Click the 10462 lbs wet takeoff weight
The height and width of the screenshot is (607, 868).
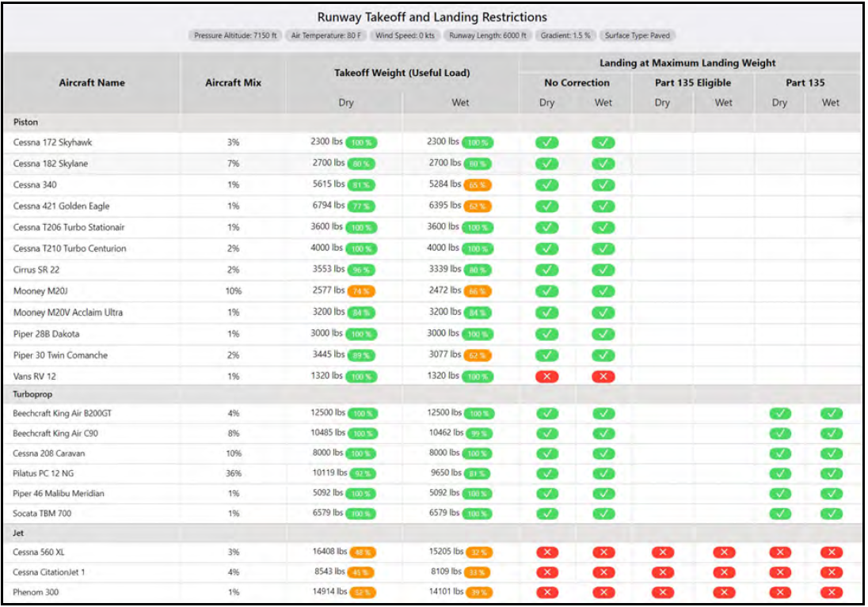pos(446,433)
